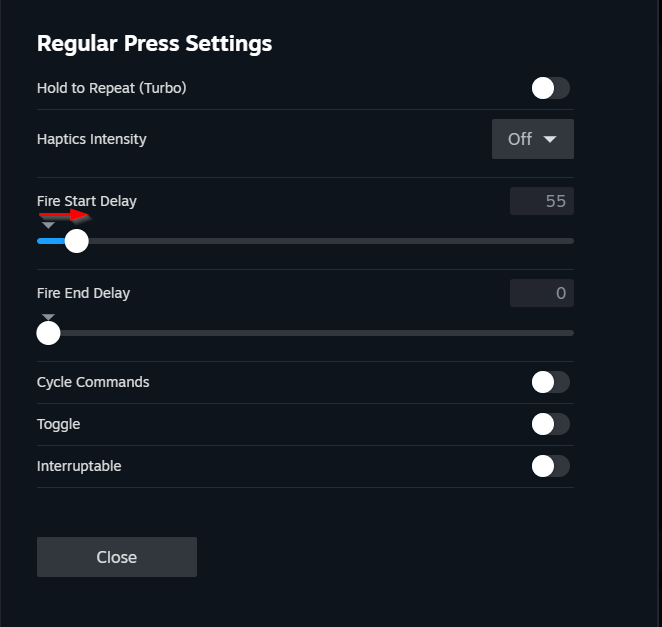Image resolution: width=662 pixels, height=627 pixels.
Task: Click the Hold to Repeat (Turbo) label
Action: (x=112, y=88)
